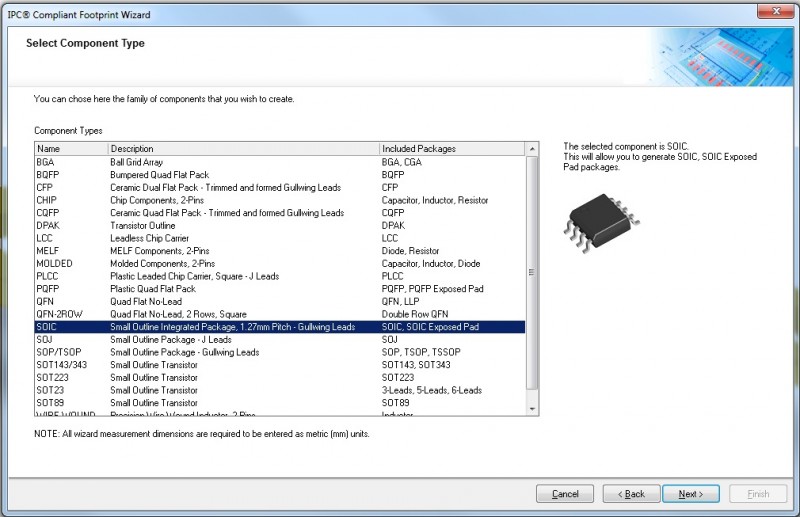Select the BGA component type
The height and width of the screenshot is (517, 800).
coord(280,162)
